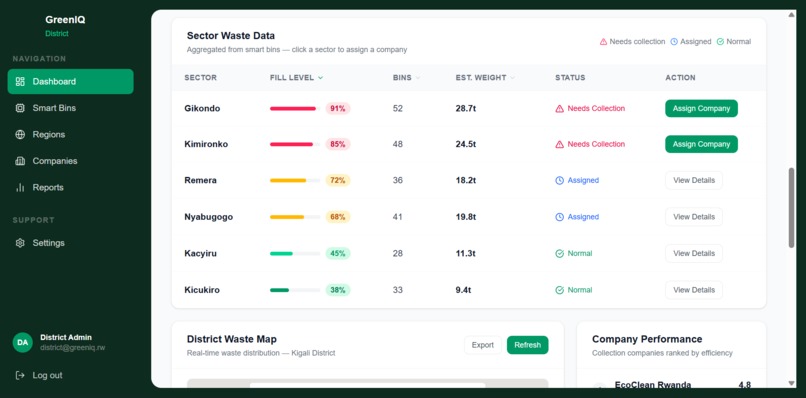The image size is (806, 398).
Task: Click the 45% fill badge
Action: tap(338, 254)
